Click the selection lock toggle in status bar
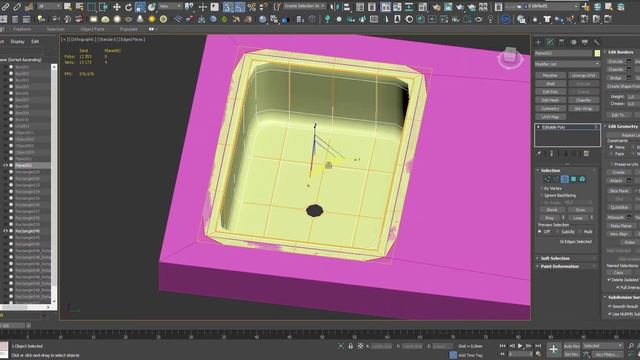The width and height of the screenshot is (640, 360). point(351,346)
